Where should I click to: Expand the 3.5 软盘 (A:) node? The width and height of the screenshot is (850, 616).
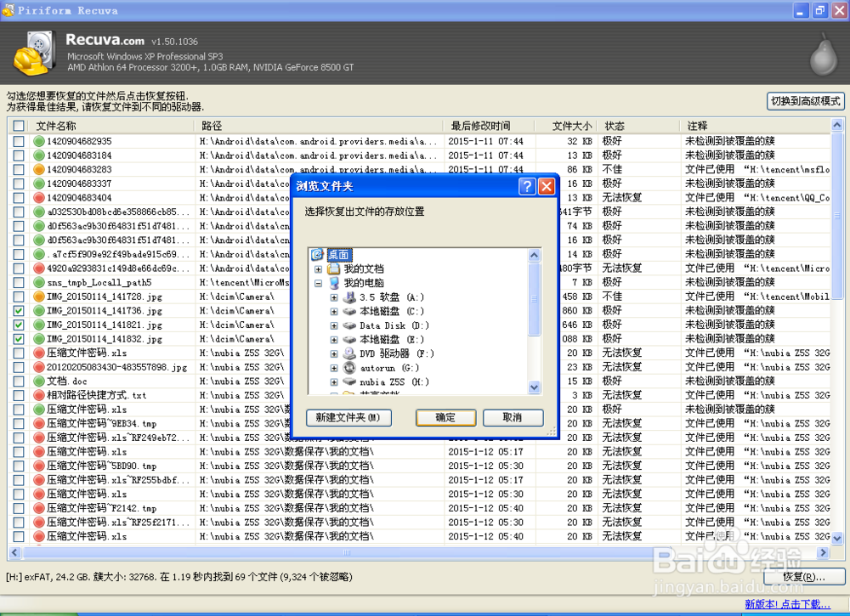(x=334, y=297)
